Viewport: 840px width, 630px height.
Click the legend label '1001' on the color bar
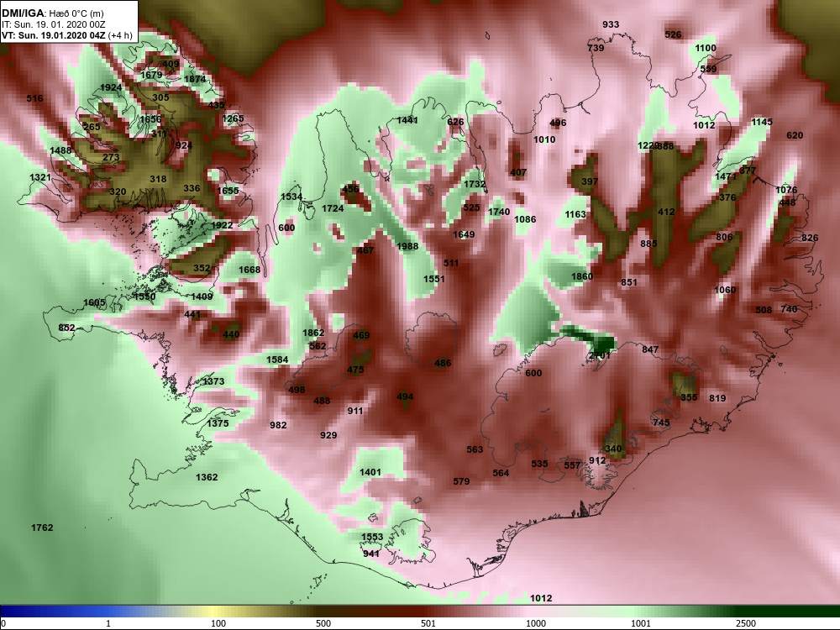pyautogui.click(x=641, y=623)
